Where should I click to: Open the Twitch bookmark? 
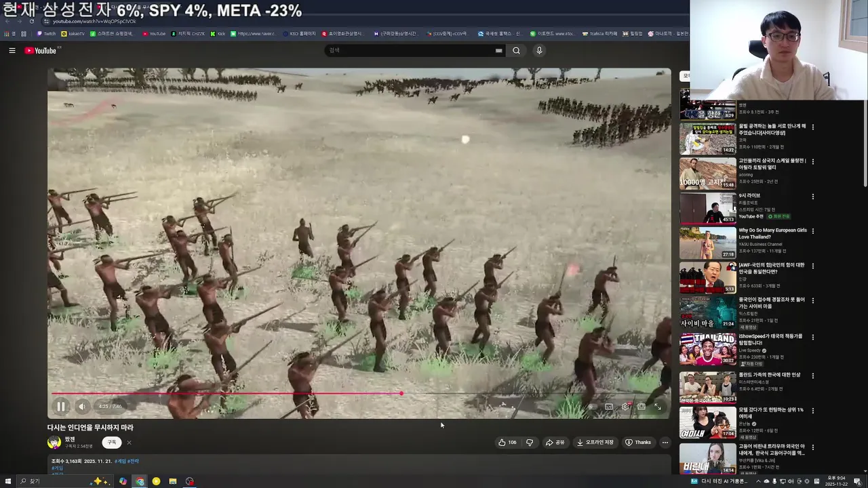pyautogui.click(x=46, y=33)
